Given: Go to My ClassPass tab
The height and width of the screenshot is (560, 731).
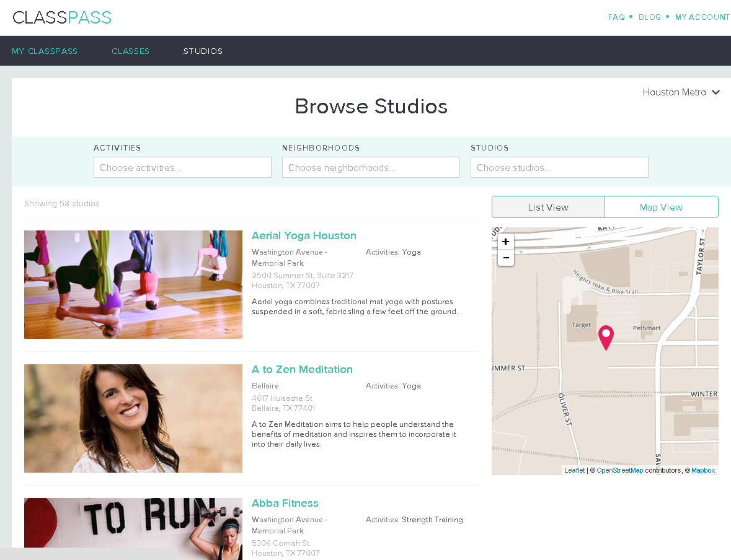Looking at the screenshot, I should tap(45, 51).
